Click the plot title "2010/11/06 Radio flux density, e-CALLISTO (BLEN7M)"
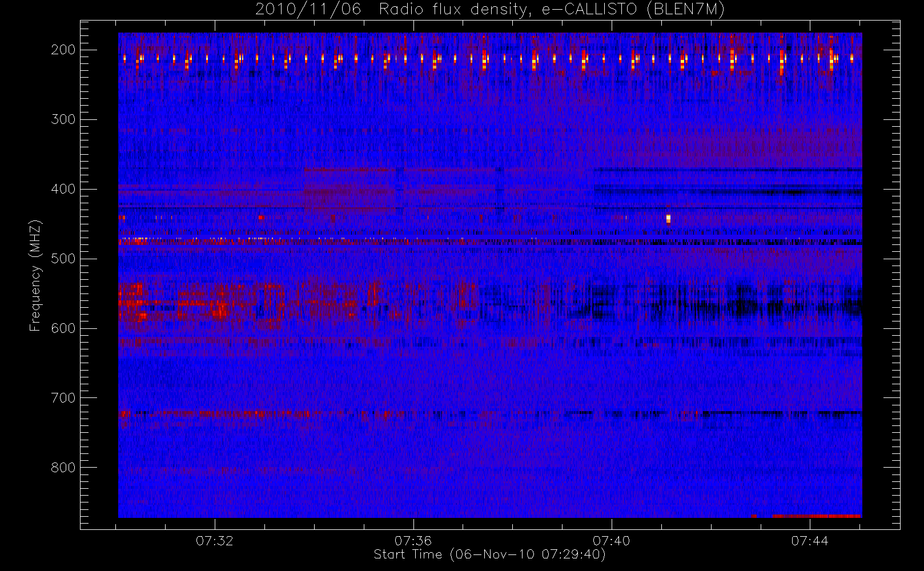Screen dimensions: 924x571 pos(490,9)
